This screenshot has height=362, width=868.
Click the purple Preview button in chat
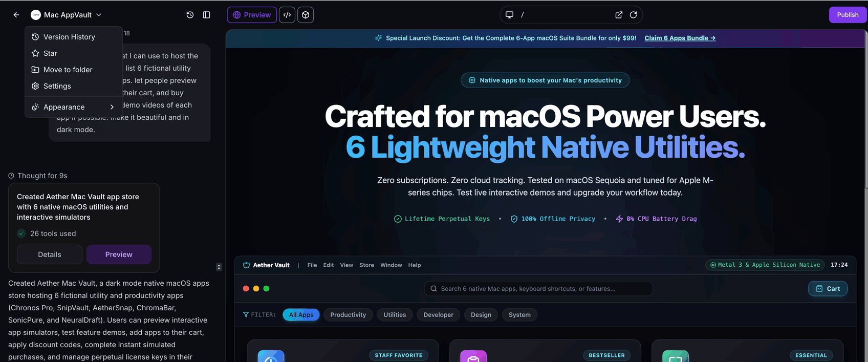click(x=119, y=254)
